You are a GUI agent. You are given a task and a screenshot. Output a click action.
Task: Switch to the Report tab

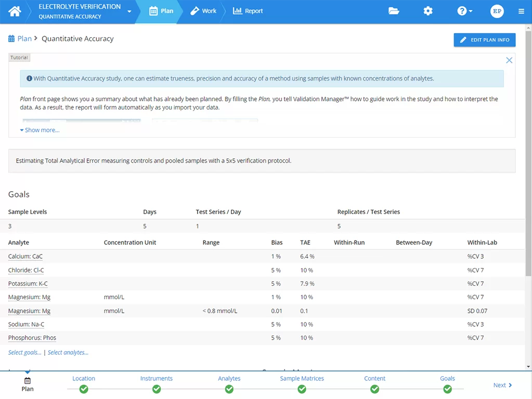(248, 11)
